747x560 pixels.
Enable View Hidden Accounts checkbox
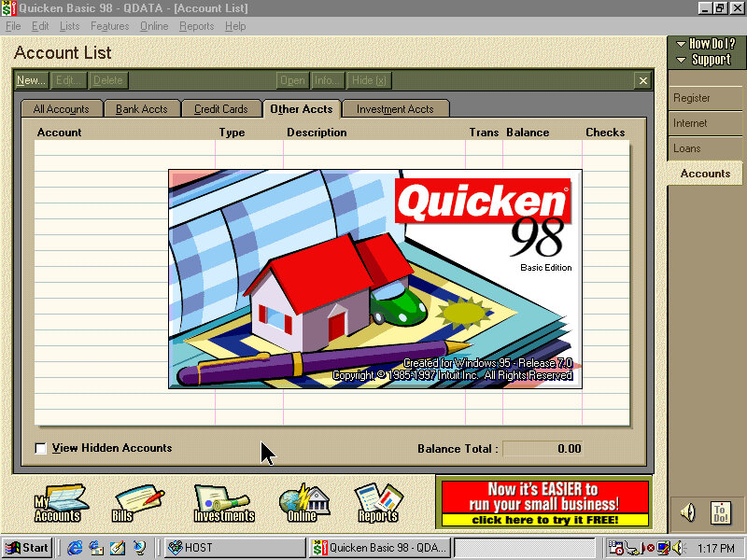tap(40, 449)
